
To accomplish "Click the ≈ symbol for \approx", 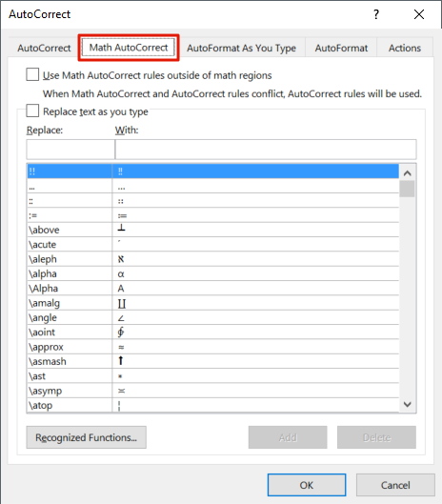I will coord(121,347).
